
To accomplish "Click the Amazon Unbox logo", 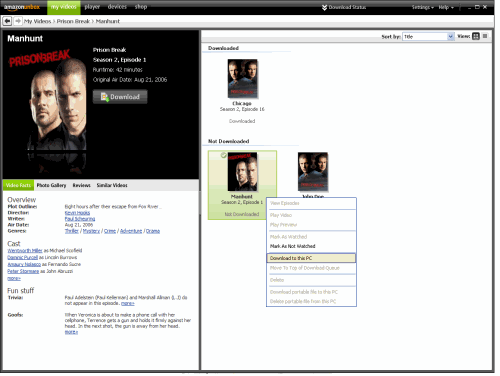I will pos(22,7).
